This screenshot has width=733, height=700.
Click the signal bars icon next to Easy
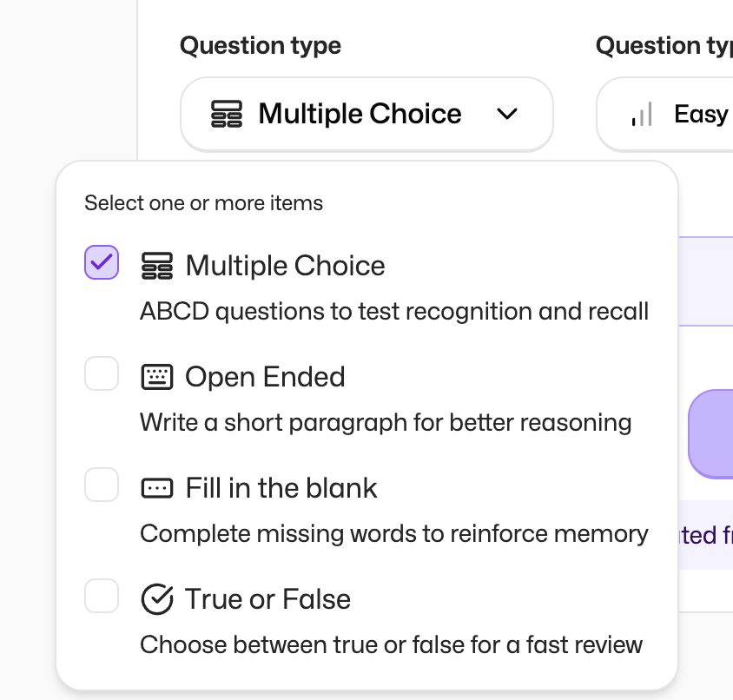[x=642, y=114]
